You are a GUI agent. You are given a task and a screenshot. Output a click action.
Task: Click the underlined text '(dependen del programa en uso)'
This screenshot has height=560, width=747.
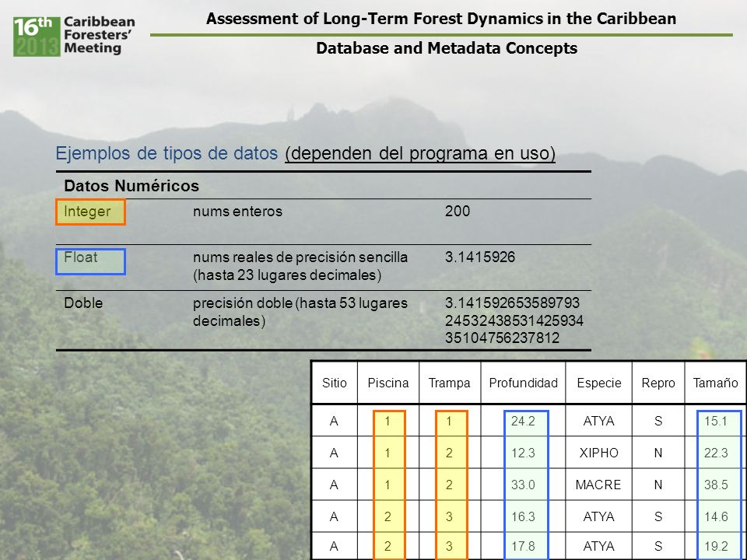click(420, 153)
